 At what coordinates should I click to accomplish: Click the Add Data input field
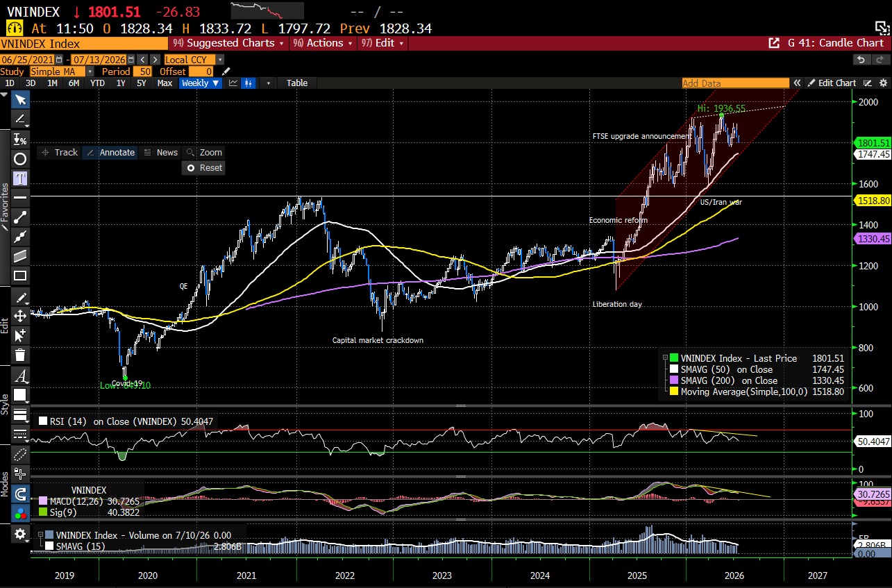(x=735, y=83)
